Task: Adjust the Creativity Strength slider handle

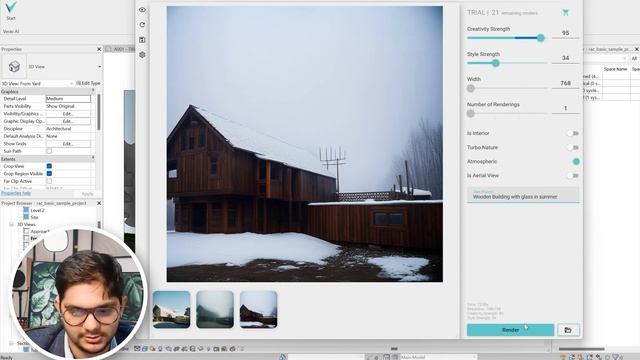Action: click(541, 38)
